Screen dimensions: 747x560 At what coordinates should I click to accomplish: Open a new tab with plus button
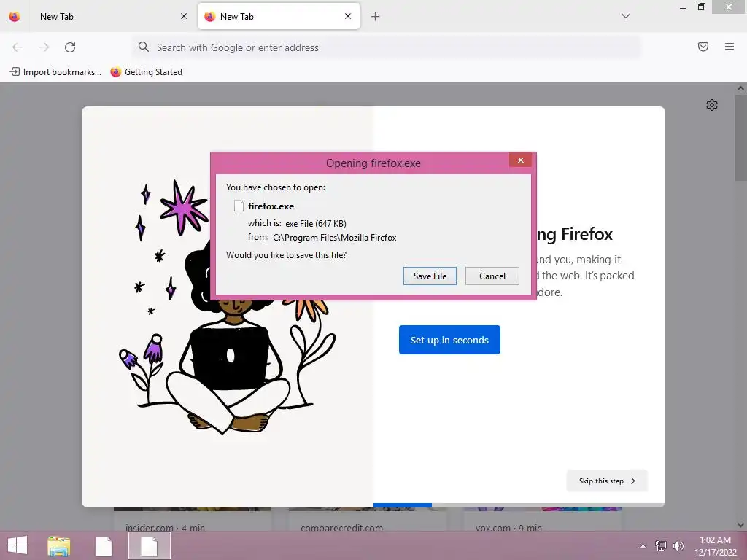(376, 17)
